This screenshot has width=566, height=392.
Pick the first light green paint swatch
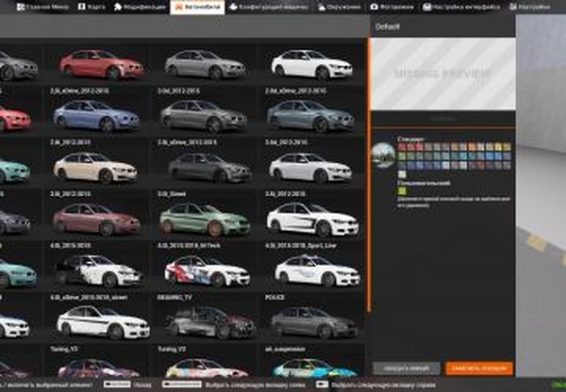402,156
